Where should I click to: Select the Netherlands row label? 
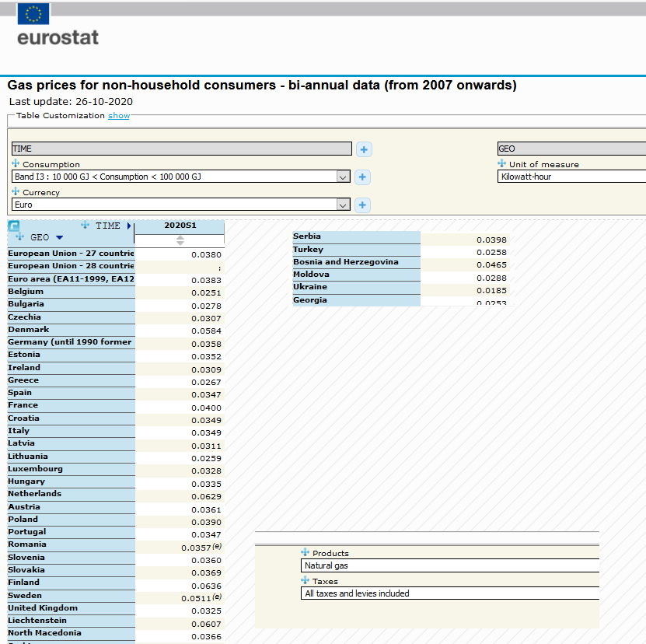point(72,494)
